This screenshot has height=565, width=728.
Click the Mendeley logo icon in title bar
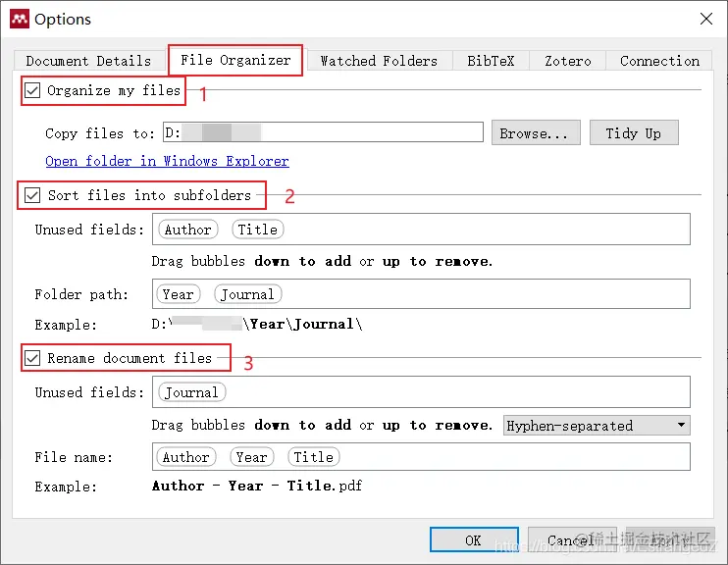tap(20, 19)
